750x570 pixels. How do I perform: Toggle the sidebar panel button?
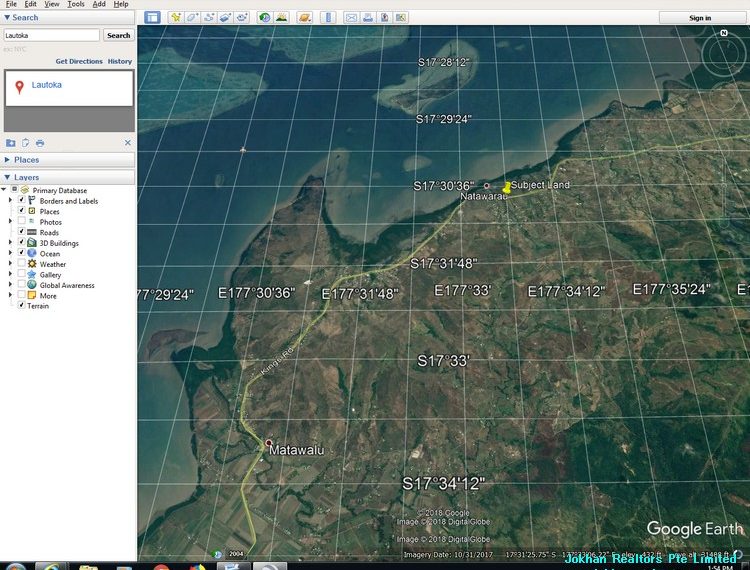click(x=152, y=18)
